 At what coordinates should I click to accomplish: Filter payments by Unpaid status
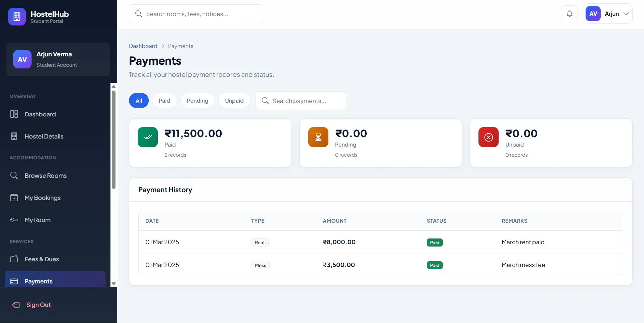(x=234, y=101)
